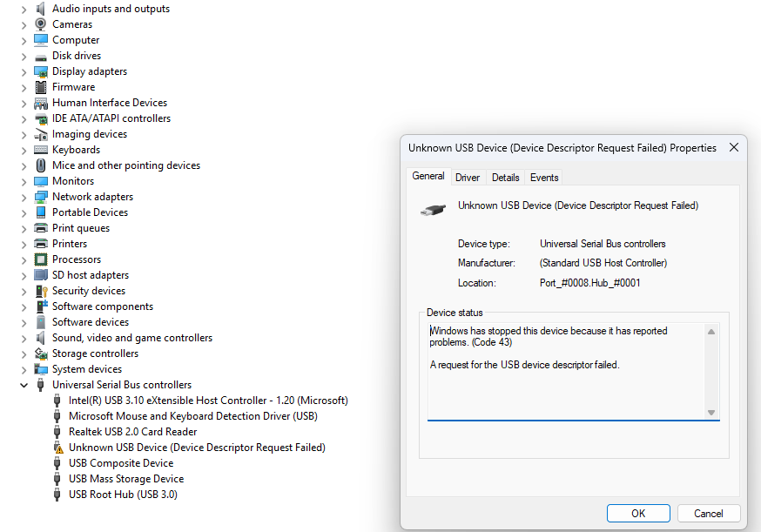Expand the Cameras category
Viewport: 761px width, 532px height.
click(24, 25)
